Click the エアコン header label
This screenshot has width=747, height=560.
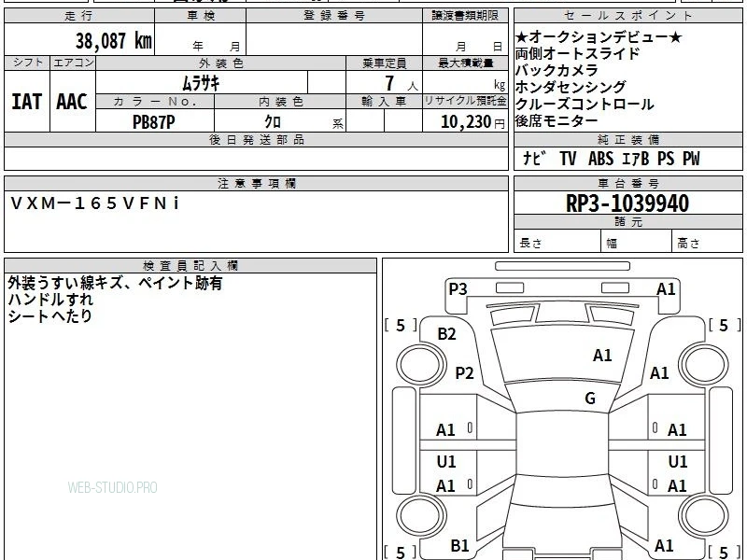coord(73,63)
